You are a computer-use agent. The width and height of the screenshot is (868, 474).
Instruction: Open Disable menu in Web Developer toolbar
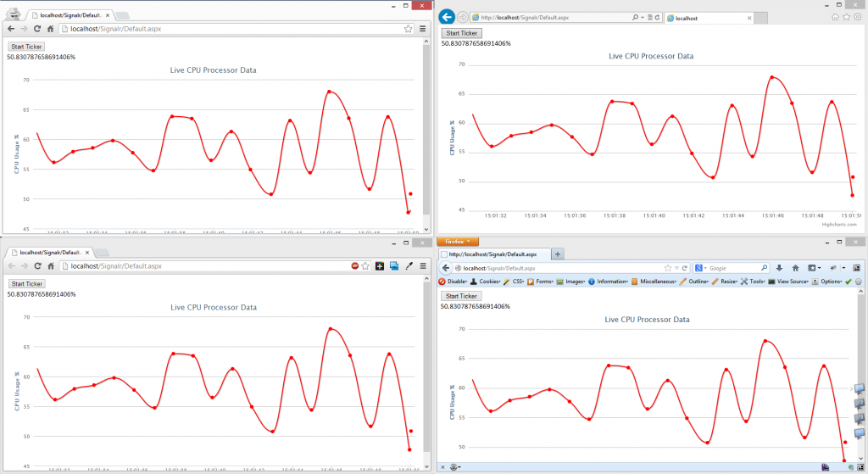[x=453, y=282]
